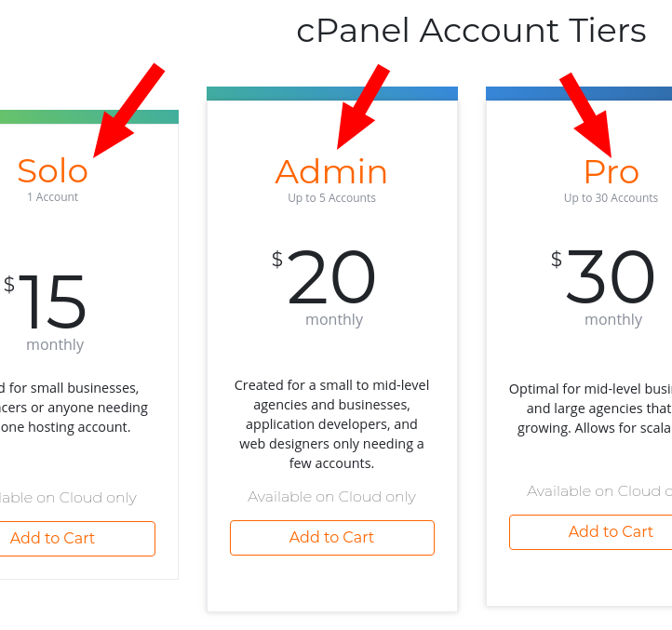
Task: Add the Admin plan to cart
Action: (332, 538)
